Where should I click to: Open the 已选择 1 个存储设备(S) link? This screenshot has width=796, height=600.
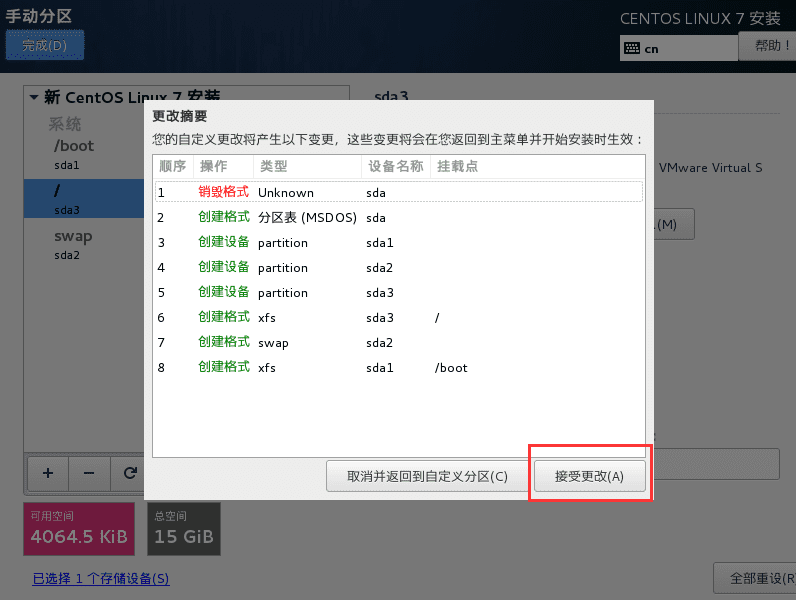coord(101,578)
